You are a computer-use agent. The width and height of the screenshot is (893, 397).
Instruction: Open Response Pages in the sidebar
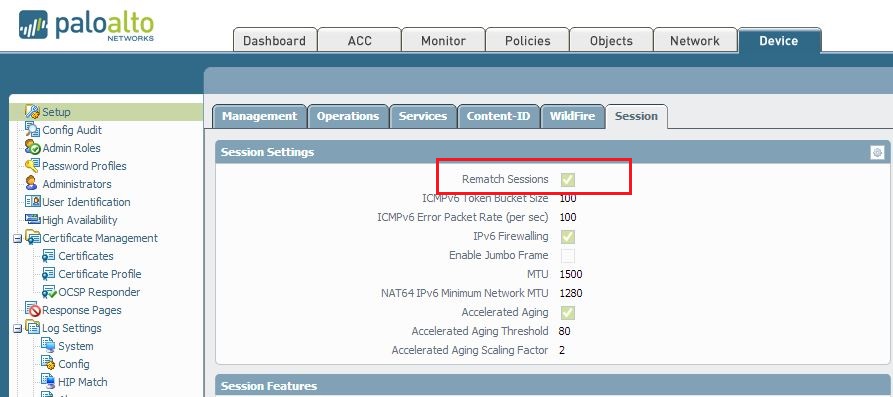tap(81, 310)
